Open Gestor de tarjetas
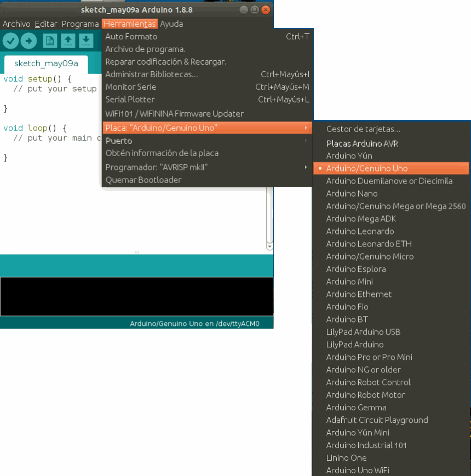The width and height of the screenshot is (471, 476). (391, 129)
